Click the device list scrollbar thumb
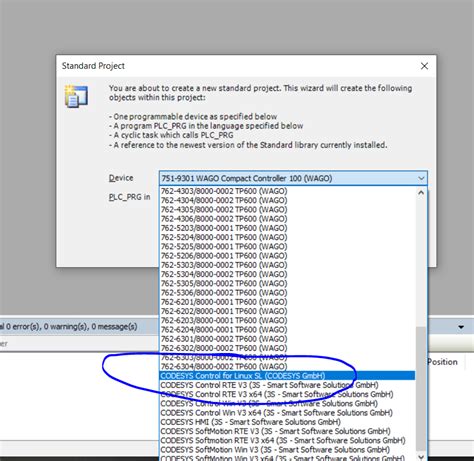 (x=421, y=388)
